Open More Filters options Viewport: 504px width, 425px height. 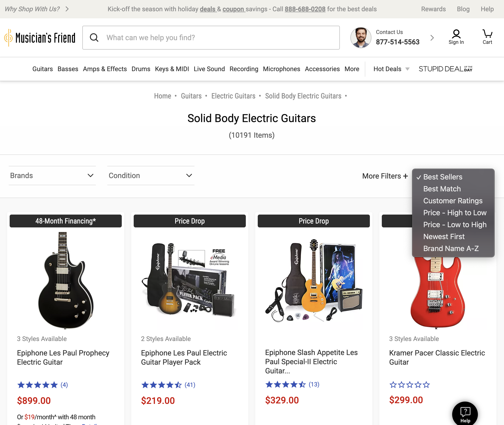point(385,176)
